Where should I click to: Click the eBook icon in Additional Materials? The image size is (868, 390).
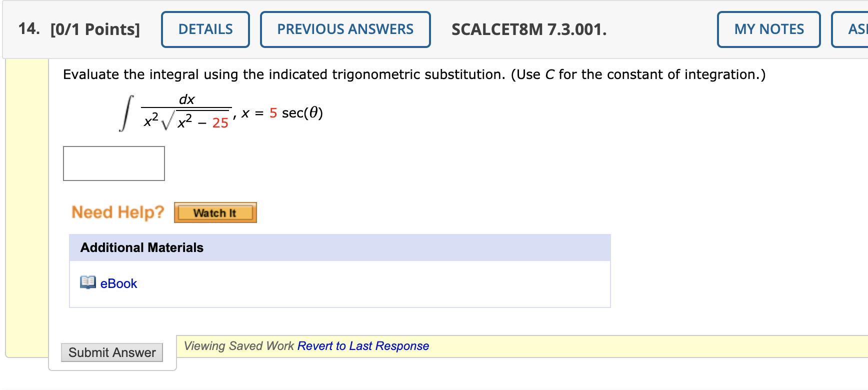(87, 283)
